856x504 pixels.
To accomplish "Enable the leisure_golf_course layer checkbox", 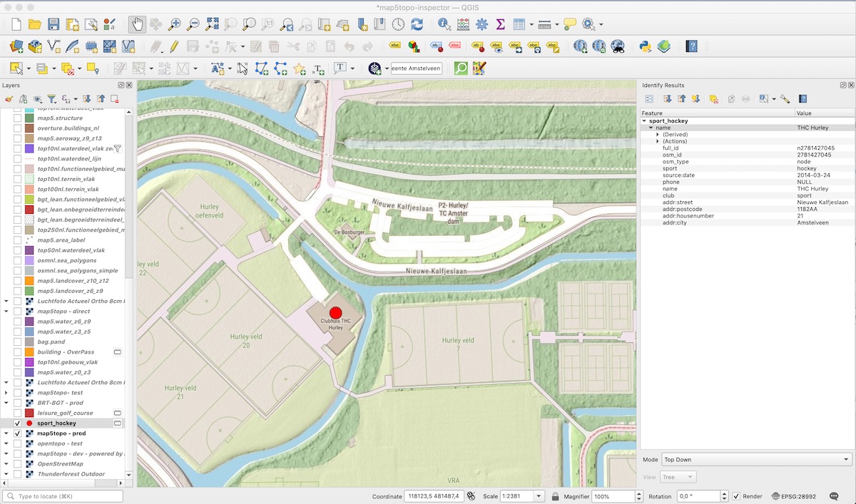I will (x=18, y=413).
